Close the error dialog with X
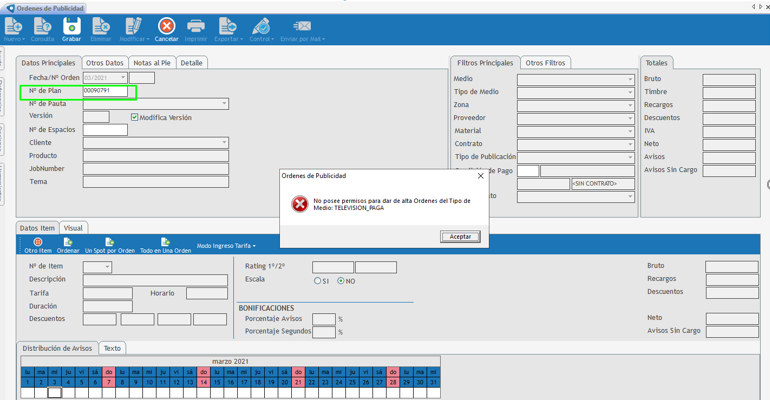The height and width of the screenshot is (400, 770). point(480,176)
